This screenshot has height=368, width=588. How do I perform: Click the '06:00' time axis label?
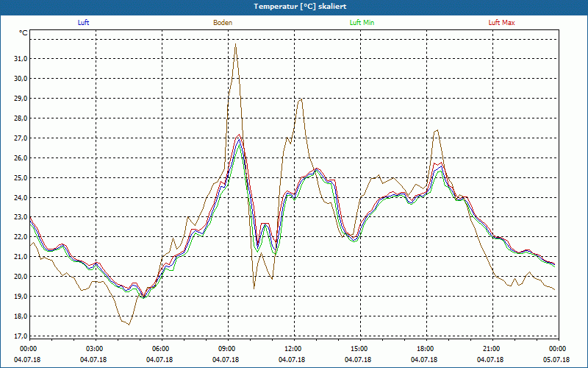[x=162, y=349]
